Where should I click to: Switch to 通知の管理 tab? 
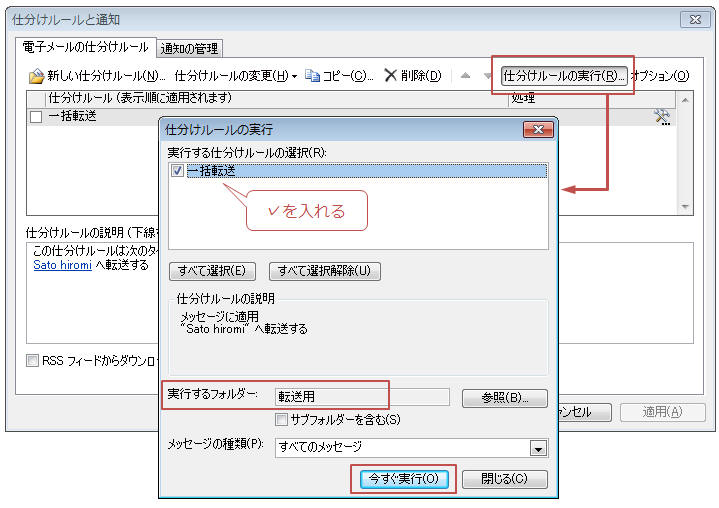click(x=189, y=48)
